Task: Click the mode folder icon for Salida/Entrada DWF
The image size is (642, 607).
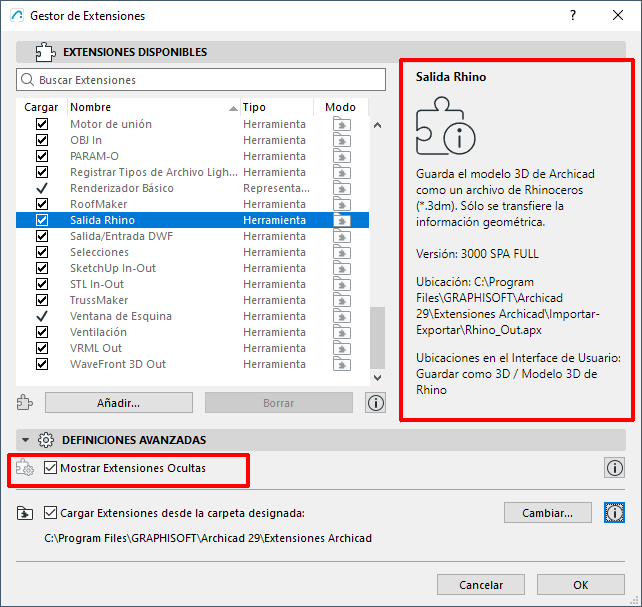Action: (342, 236)
